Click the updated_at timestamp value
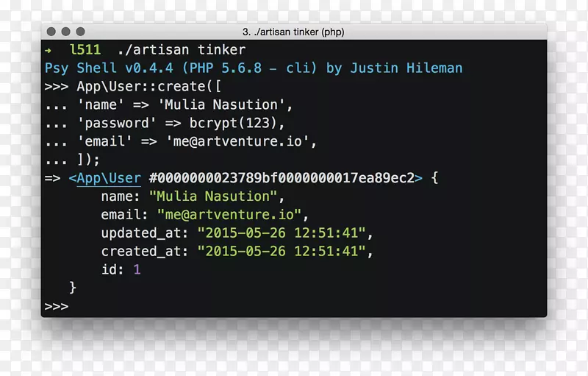588x376 pixels. pyautogui.click(x=282, y=233)
